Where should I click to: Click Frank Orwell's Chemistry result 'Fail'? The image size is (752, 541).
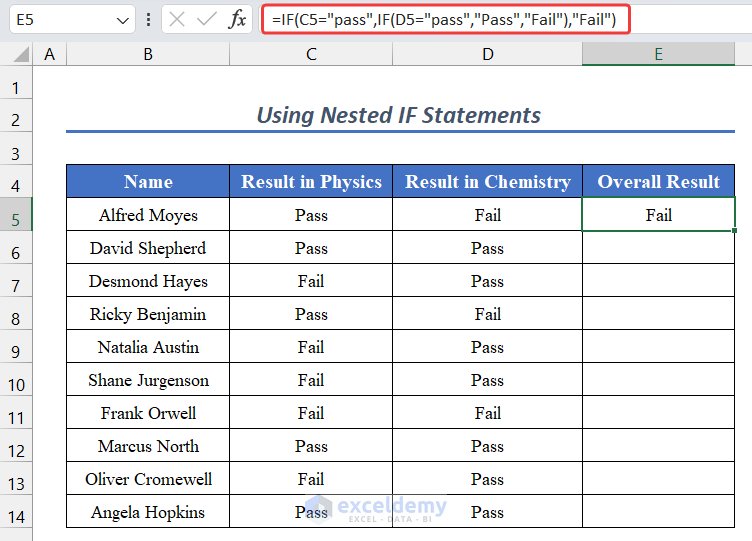[x=487, y=413]
